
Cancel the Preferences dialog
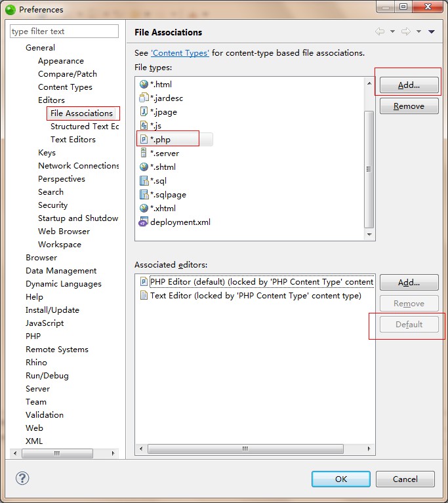[405, 479]
